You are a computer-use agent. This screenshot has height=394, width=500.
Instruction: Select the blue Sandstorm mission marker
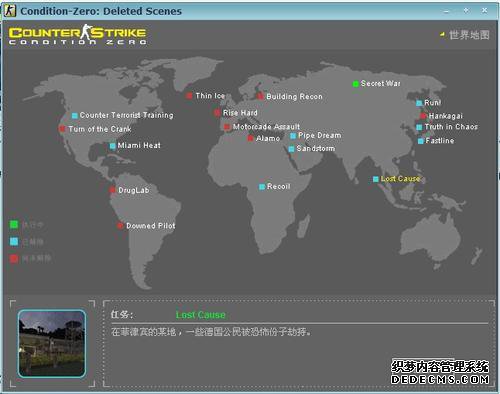coord(291,149)
